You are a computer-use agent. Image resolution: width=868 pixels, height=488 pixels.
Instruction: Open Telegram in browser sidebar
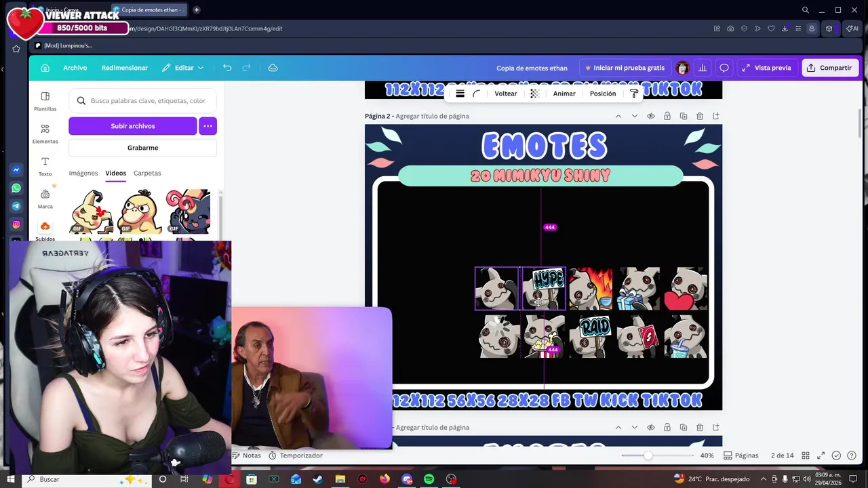16,206
